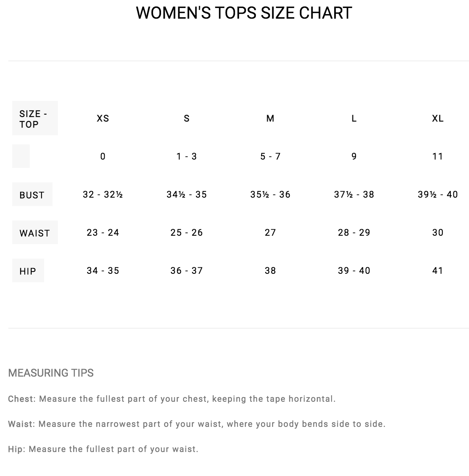Viewport: 469px width, 476px height.
Task: Select the XS size column header
Action: (103, 118)
